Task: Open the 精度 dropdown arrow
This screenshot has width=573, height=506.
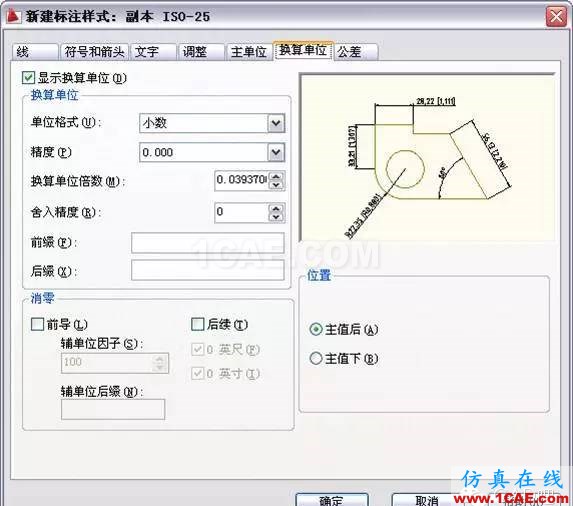Action: coord(276,152)
